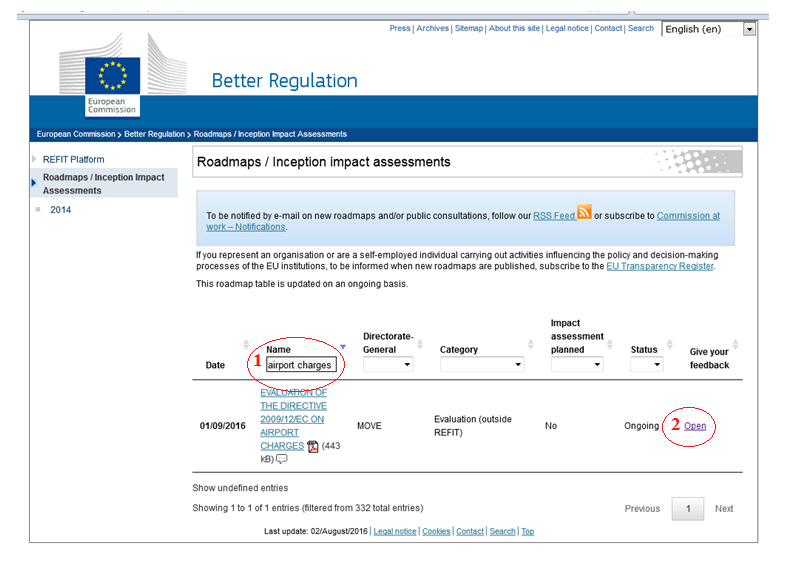
Task: Open footer Search link
Action: 502,531
